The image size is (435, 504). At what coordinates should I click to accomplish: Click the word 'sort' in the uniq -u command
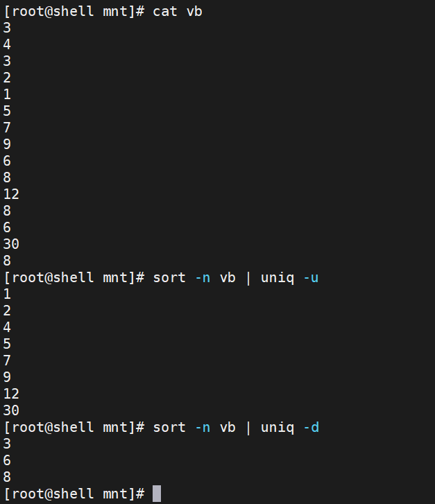click(169, 278)
